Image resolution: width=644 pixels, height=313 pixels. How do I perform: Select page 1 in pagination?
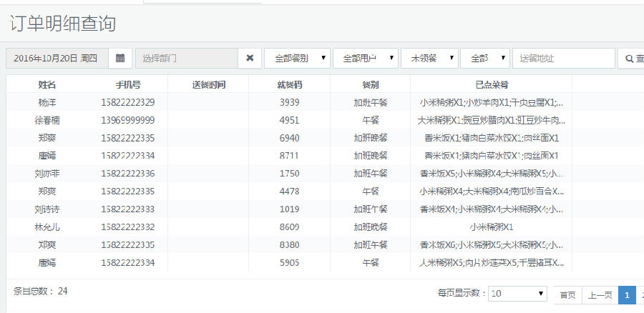[627, 294]
